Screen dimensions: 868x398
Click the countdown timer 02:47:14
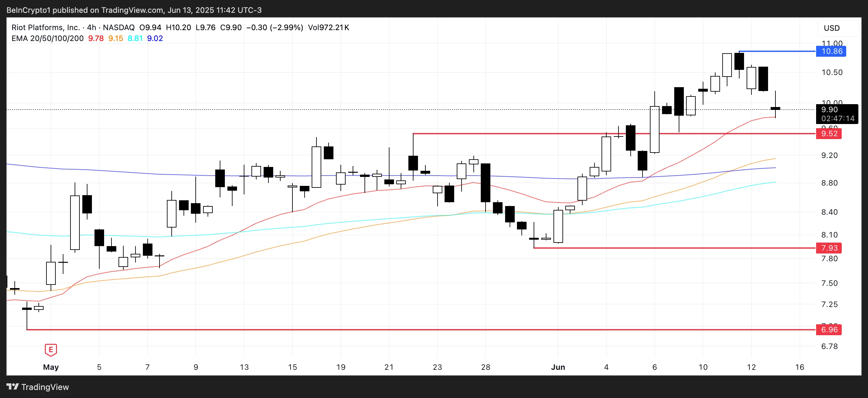point(838,119)
